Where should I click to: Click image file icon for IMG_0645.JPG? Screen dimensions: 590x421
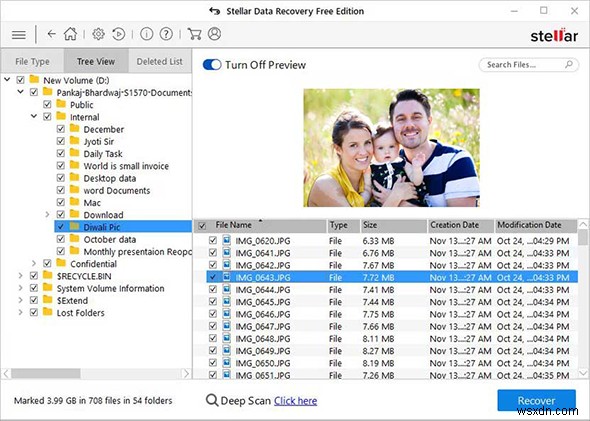[x=227, y=301]
